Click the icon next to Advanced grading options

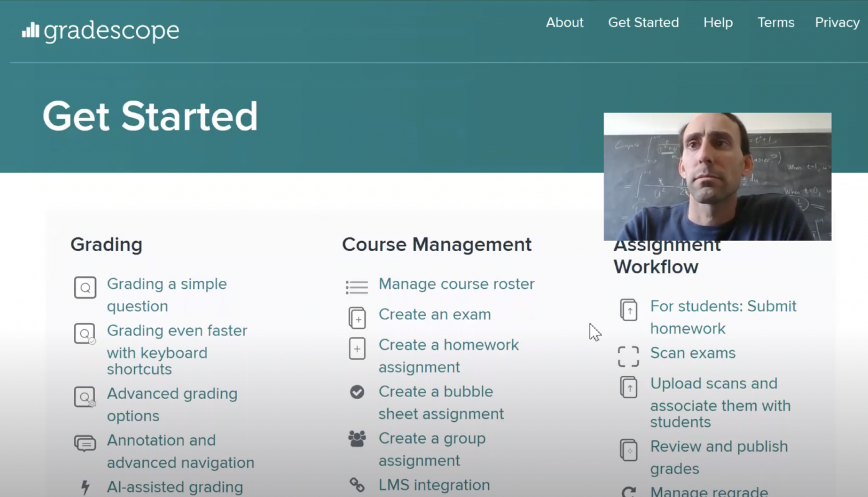pos(85,396)
